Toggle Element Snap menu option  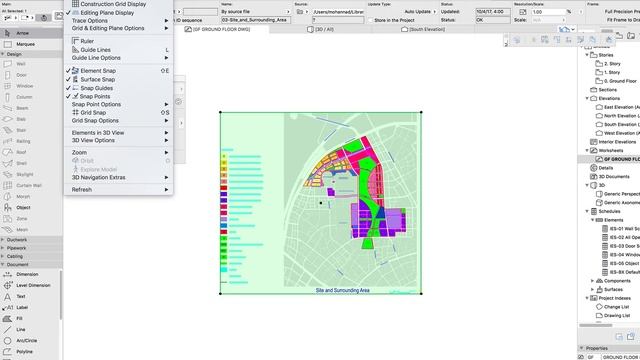(118, 71)
